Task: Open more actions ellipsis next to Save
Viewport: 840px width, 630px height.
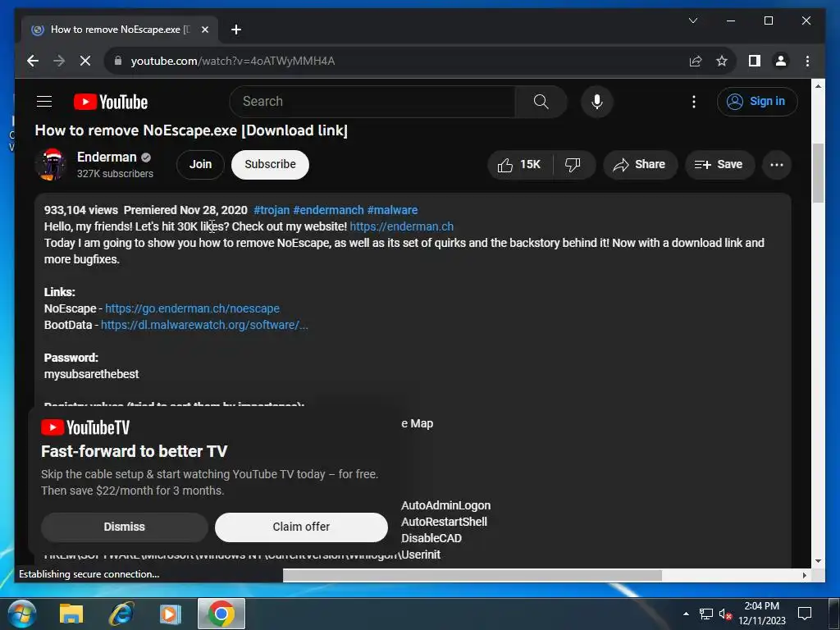Action: (x=777, y=164)
